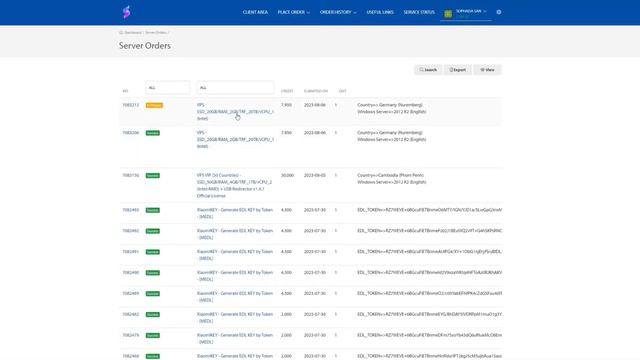Click the ID column header
The width and height of the screenshot is (640, 360).
coord(125,91)
